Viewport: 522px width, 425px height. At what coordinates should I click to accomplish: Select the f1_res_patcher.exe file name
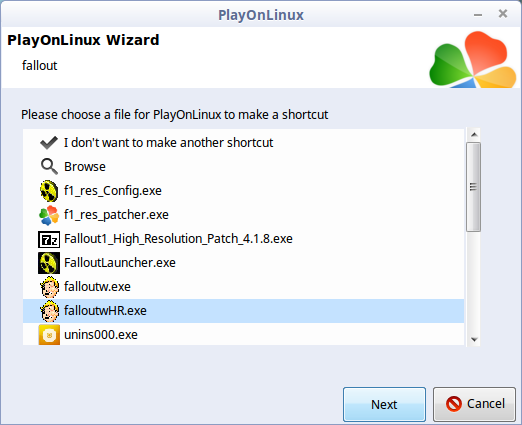[116, 215]
